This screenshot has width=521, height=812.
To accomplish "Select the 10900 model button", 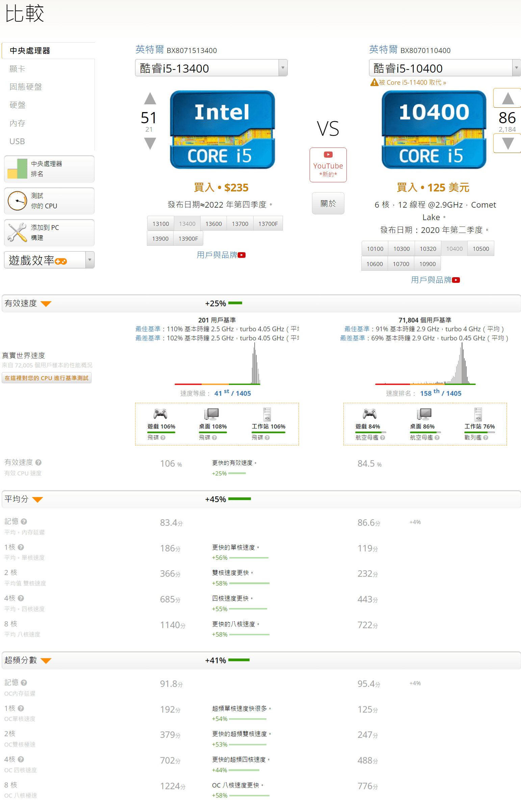I will [x=427, y=264].
